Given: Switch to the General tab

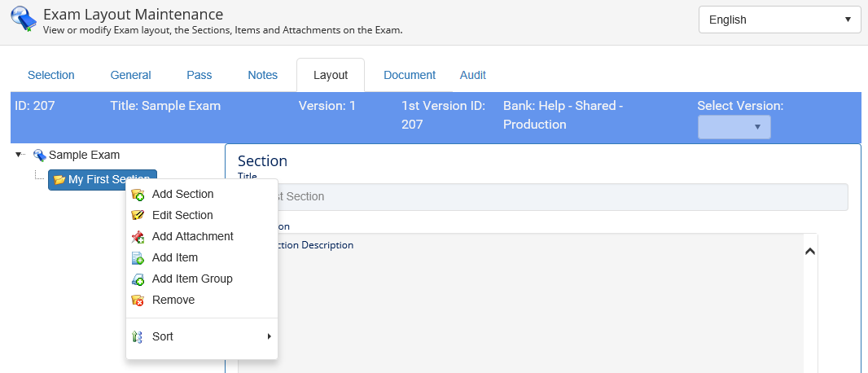Looking at the screenshot, I should coord(130,75).
